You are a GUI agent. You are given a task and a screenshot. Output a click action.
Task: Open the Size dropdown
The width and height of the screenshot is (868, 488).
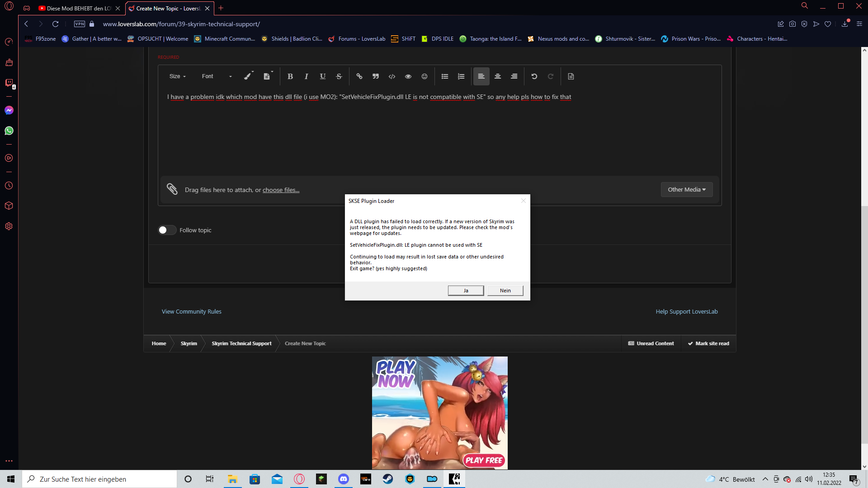178,76
